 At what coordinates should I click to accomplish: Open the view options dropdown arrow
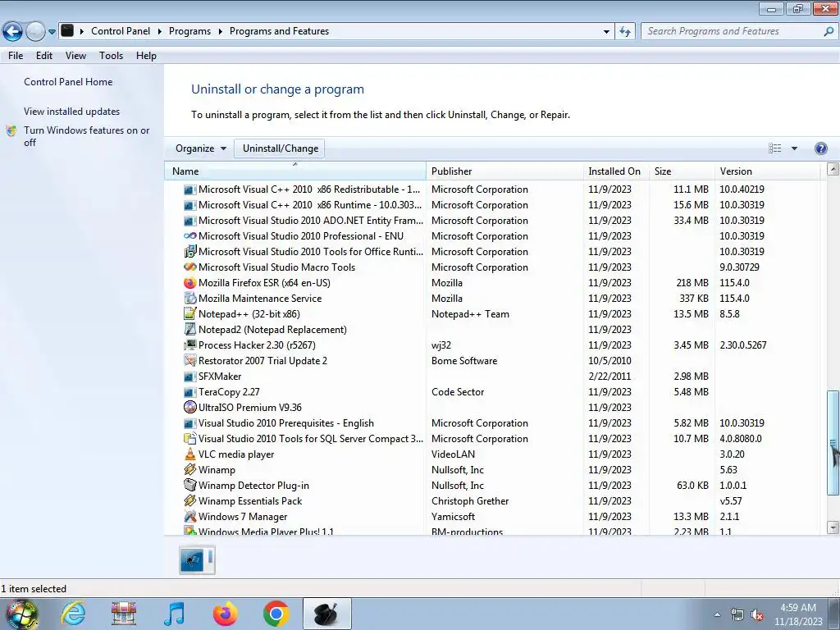click(794, 148)
